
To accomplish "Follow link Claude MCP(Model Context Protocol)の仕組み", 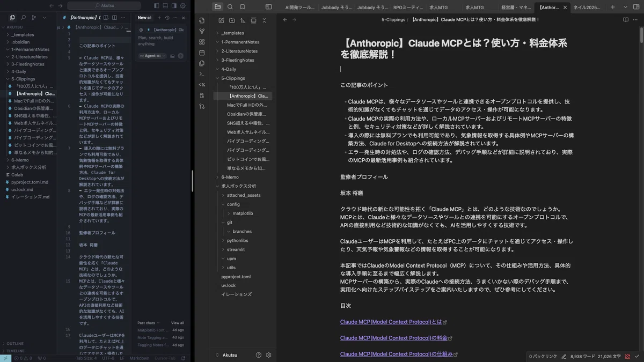I will tap(397, 354).
